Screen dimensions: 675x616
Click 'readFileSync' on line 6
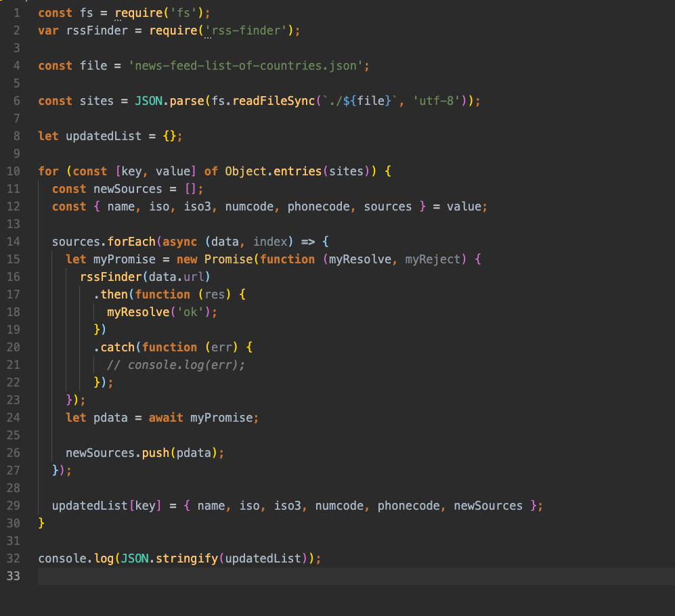pos(274,101)
